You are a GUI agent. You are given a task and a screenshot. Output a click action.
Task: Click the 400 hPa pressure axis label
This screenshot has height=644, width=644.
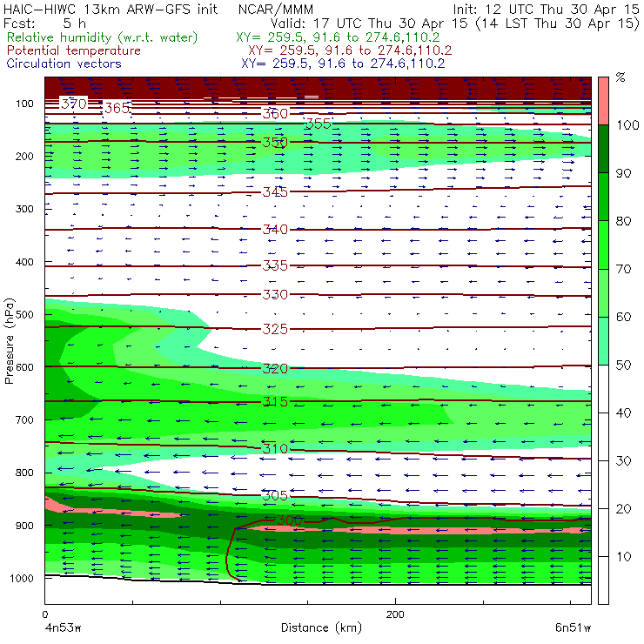click(24, 262)
